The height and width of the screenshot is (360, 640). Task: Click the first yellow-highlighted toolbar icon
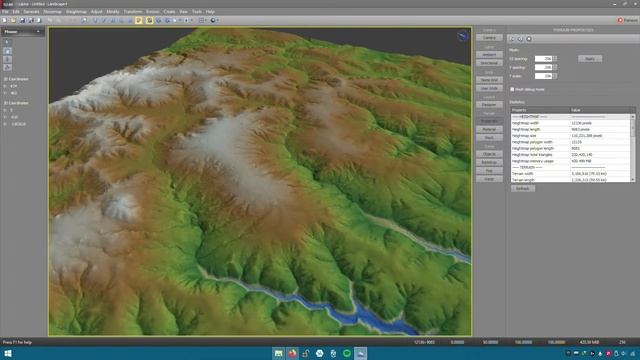[139, 20]
